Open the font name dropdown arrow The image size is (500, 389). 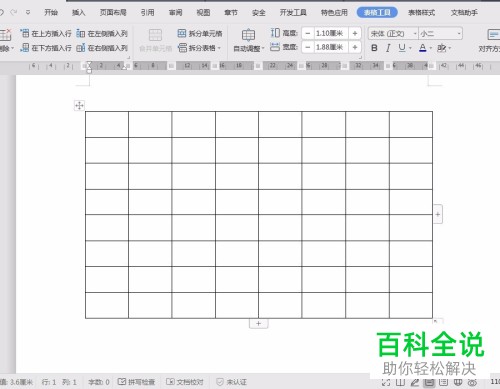tap(415, 34)
